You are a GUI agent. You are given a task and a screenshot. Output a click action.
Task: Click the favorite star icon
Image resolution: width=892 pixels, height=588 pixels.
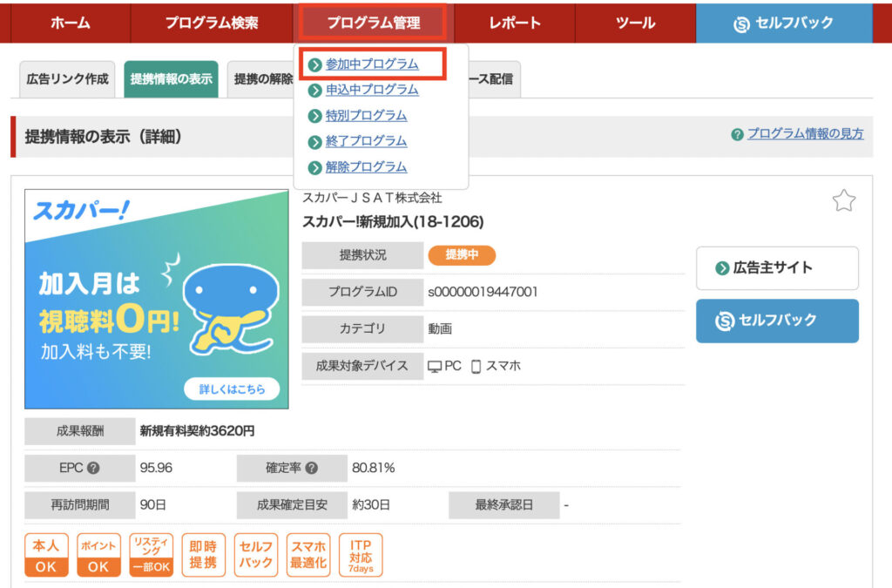[843, 200]
